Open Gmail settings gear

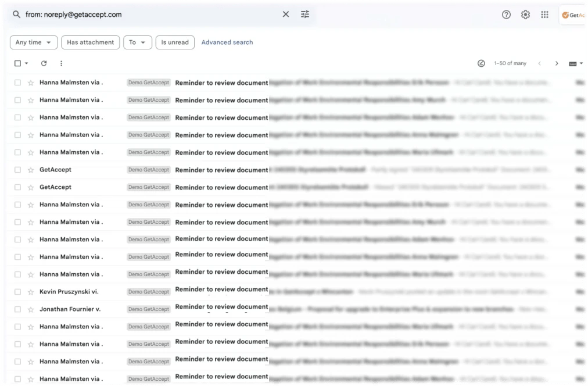(x=525, y=15)
